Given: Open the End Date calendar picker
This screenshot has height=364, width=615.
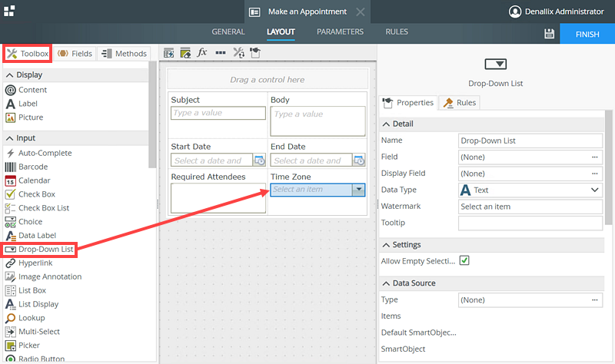Looking at the screenshot, I should [x=359, y=160].
